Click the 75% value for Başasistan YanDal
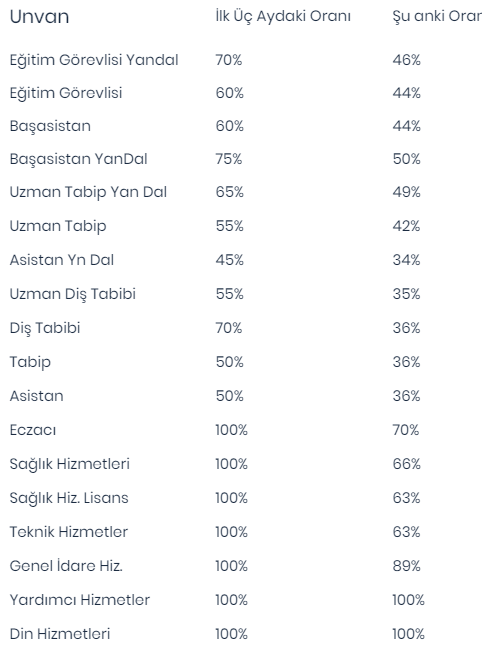Image resolution: width=482 pixels, height=659 pixels. pyautogui.click(x=229, y=159)
